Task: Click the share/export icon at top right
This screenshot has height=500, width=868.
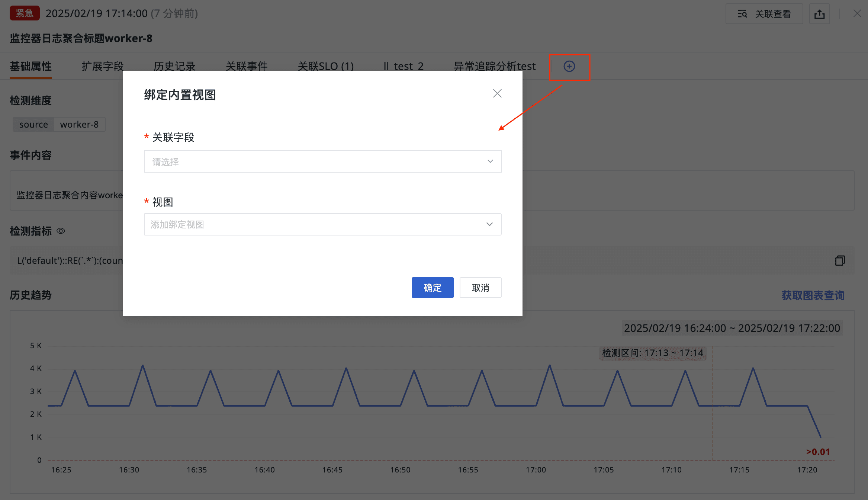Action: 819,14
